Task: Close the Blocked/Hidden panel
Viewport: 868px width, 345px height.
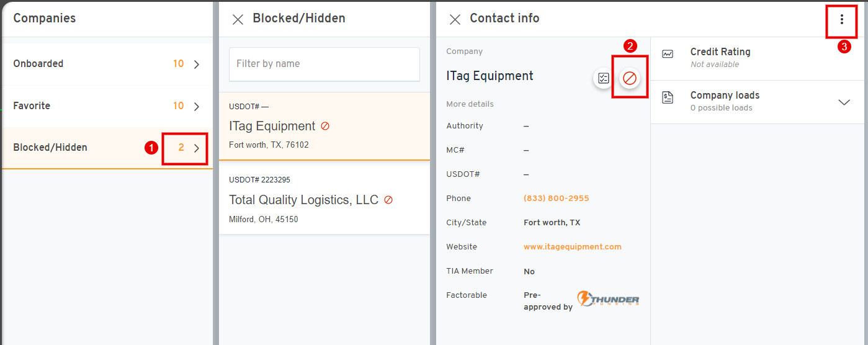Action: tap(238, 19)
